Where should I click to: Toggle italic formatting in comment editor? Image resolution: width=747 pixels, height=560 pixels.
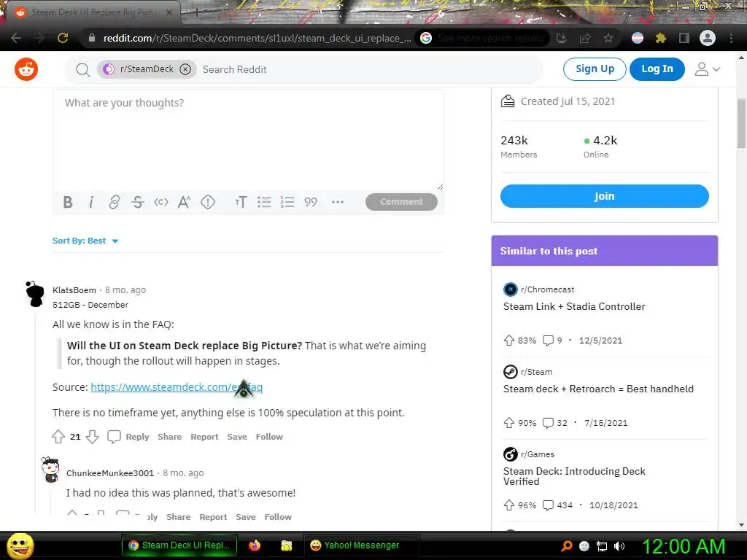pyautogui.click(x=91, y=202)
